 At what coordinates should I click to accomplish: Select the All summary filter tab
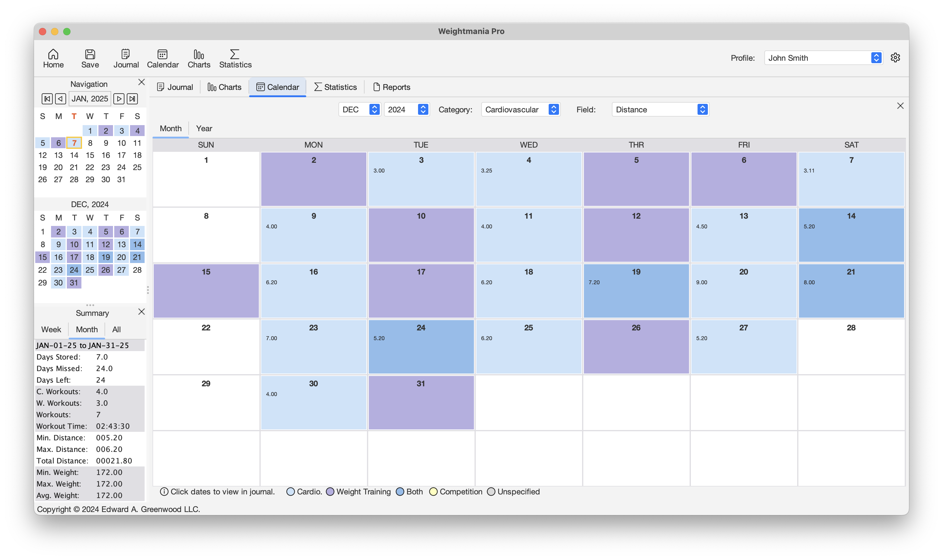click(x=116, y=329)
